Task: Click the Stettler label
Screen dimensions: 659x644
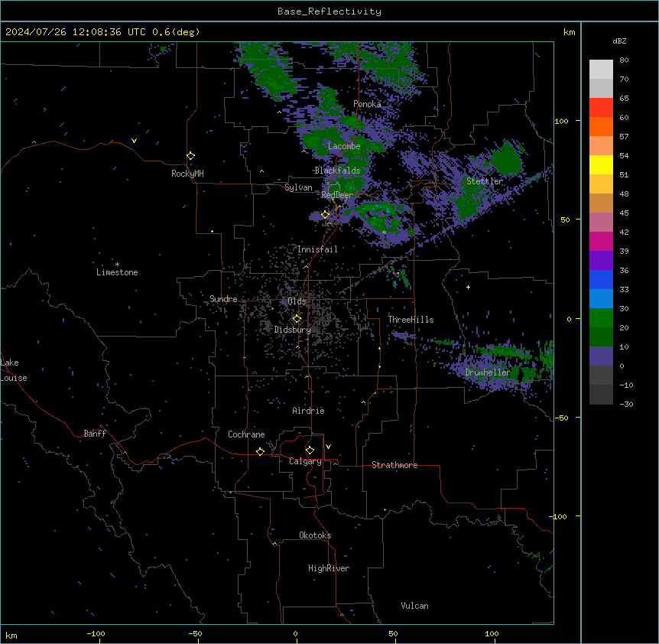Action: coord(485,181)
